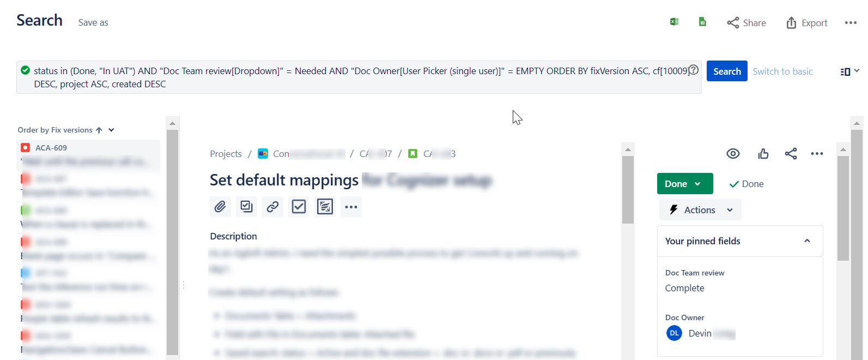868x360 pixels.
Task: Open JQL syntax help question icon
Action: [x=693, y=70]
